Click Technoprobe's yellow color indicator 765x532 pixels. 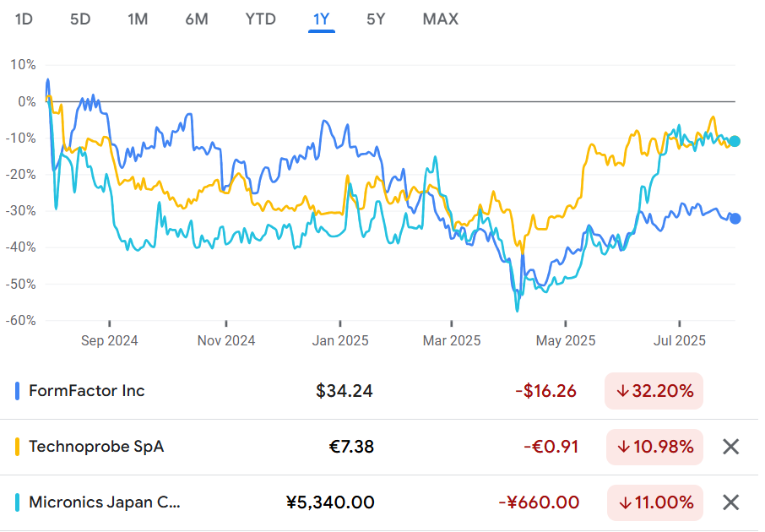point(17,447)
